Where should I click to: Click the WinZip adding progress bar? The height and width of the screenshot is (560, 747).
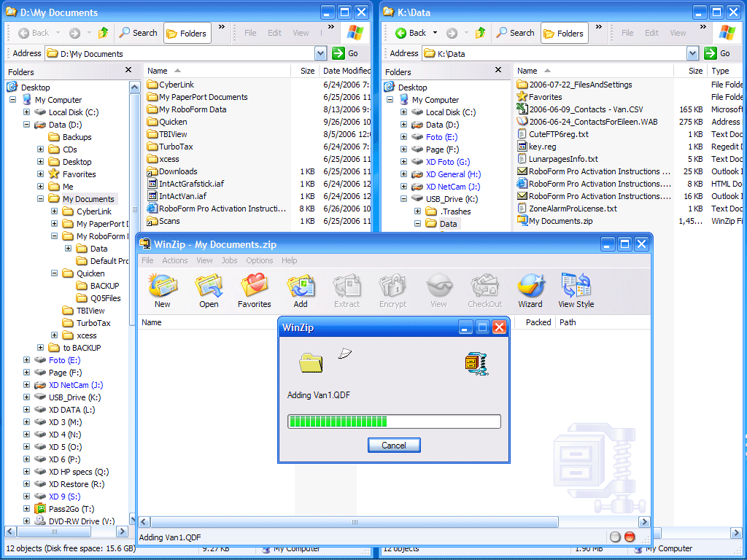tap(394, 421)
